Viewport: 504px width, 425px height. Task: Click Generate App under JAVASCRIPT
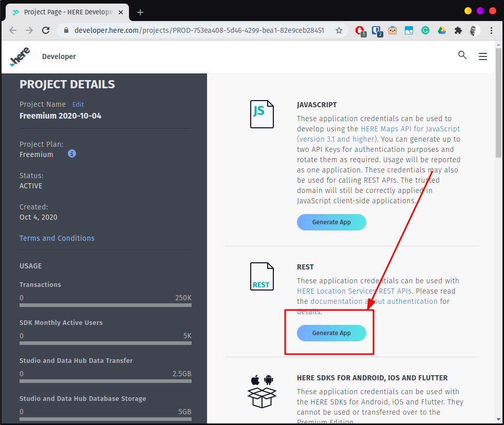(x=331, y=222)
